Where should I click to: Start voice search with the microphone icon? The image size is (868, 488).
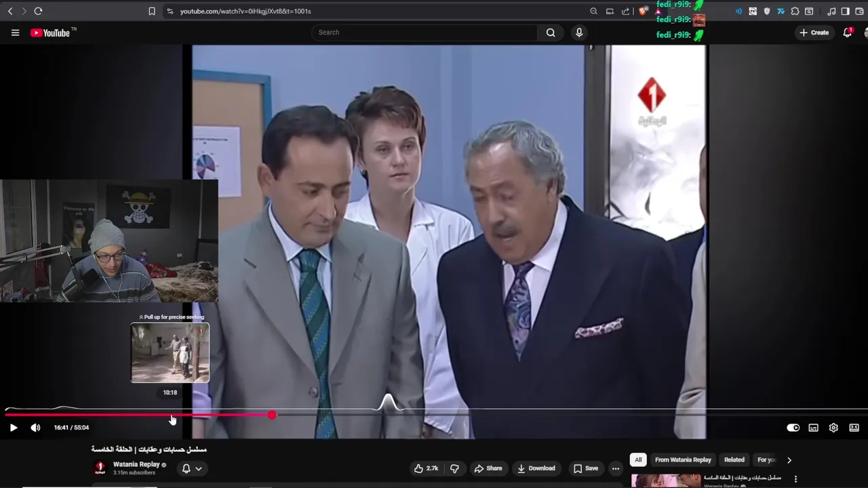click(x=578, y=33)
